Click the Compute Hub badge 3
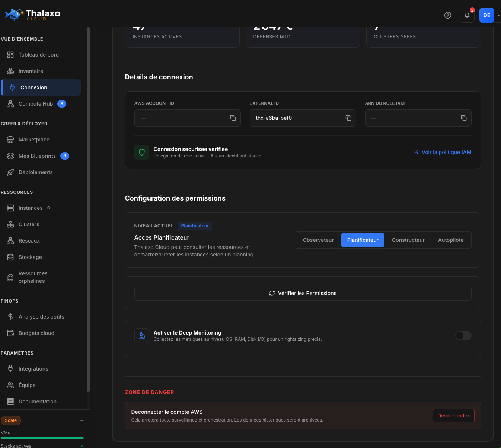Viewport: 501px width, 448px height. pos(62,104)
